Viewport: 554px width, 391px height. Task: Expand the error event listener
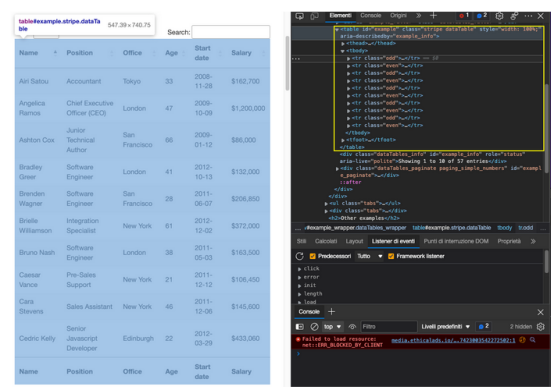pyautogui.click(x=300, y=278)
